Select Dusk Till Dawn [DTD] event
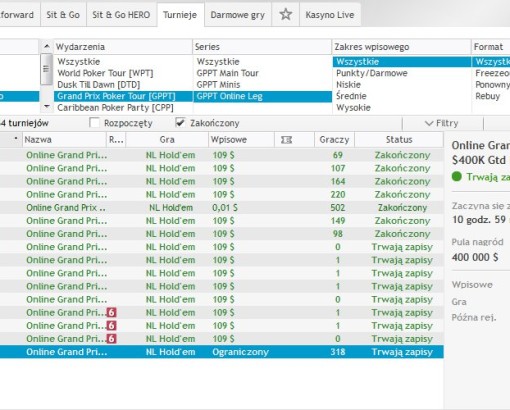Image resolution: width=510 pixels, height=410 pixels. tap(123, 85)
